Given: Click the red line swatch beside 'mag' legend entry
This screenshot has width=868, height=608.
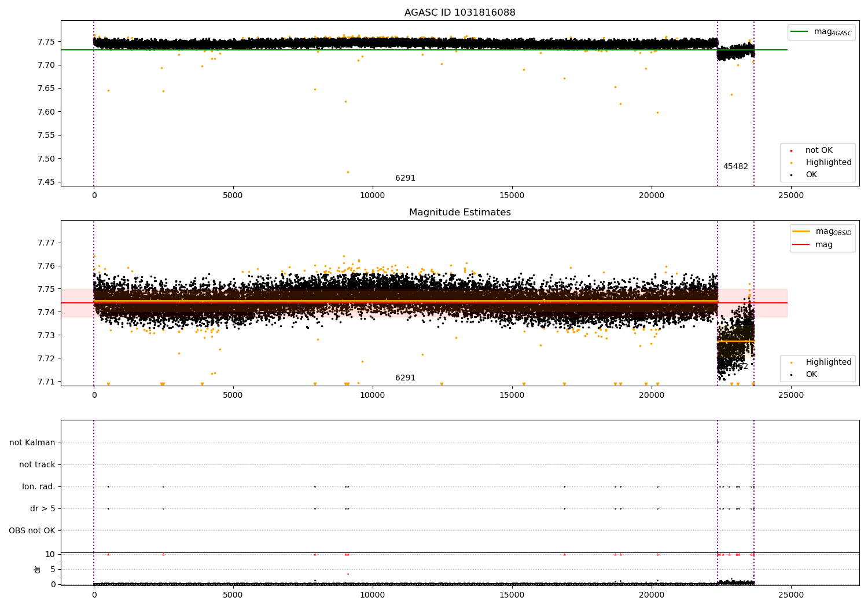Looking at the screenshot, I should click(801, 245).
